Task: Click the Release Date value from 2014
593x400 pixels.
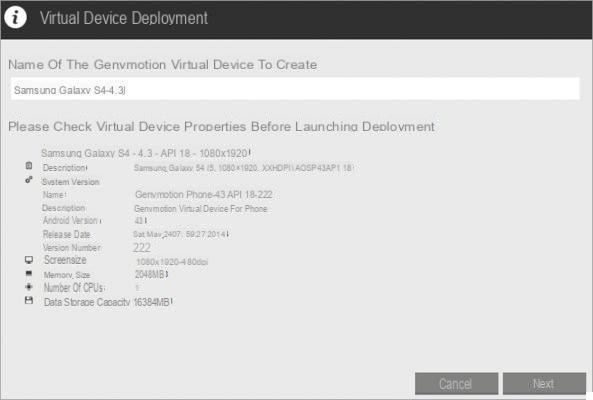Action: (x=181, y=234)
